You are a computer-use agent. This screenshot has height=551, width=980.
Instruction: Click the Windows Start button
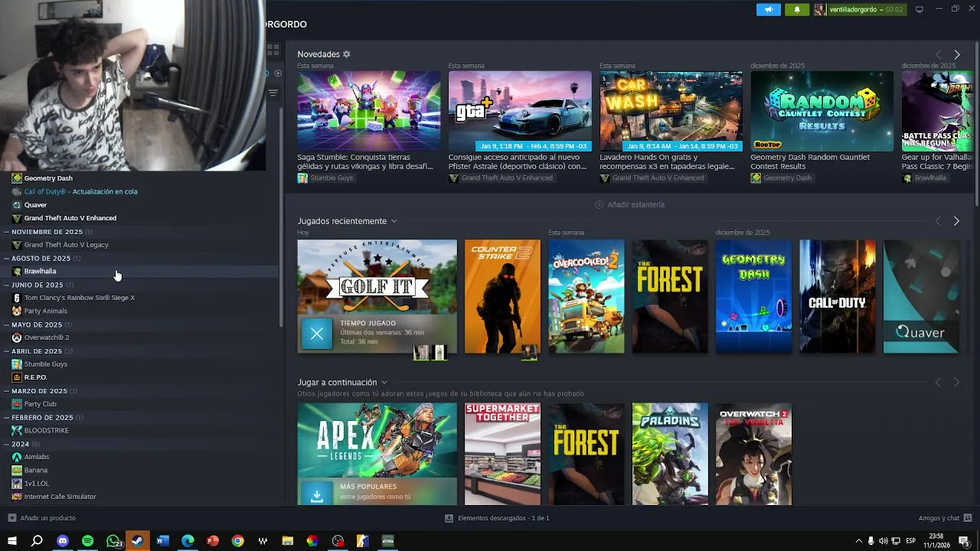pyautogui.click(x=12, y=541)
